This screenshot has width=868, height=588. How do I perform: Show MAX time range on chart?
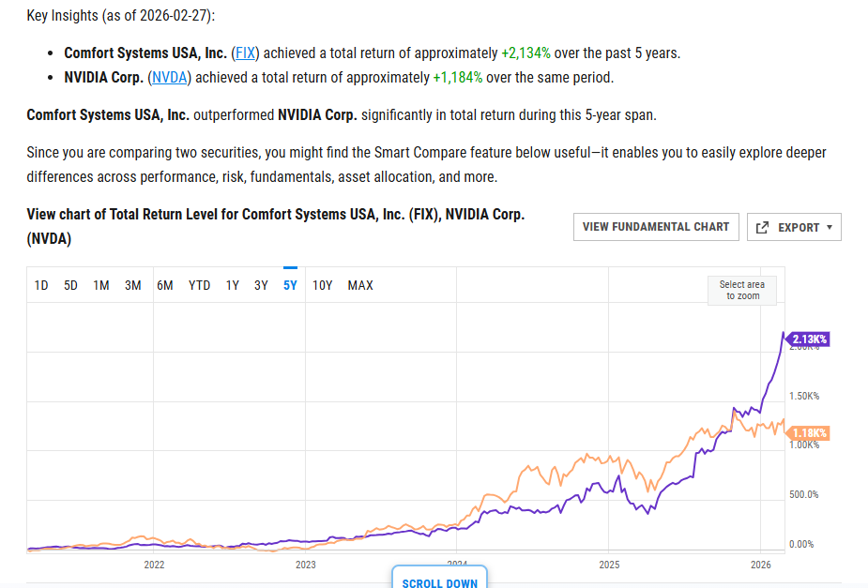[x=359, y=285]
